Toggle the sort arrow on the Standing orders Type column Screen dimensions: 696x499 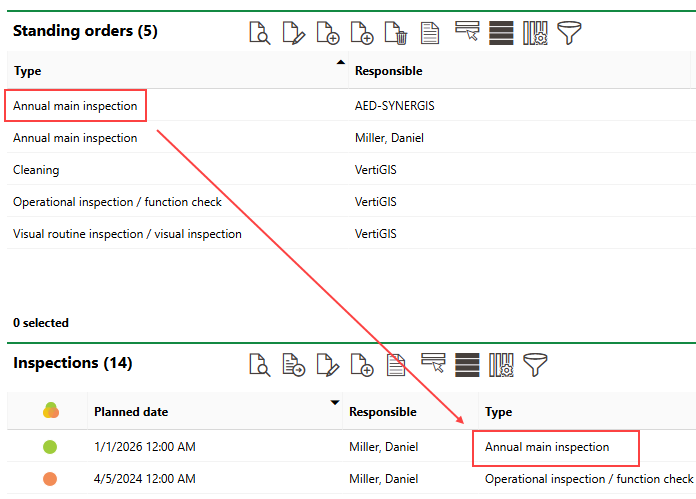coord(340,63)
